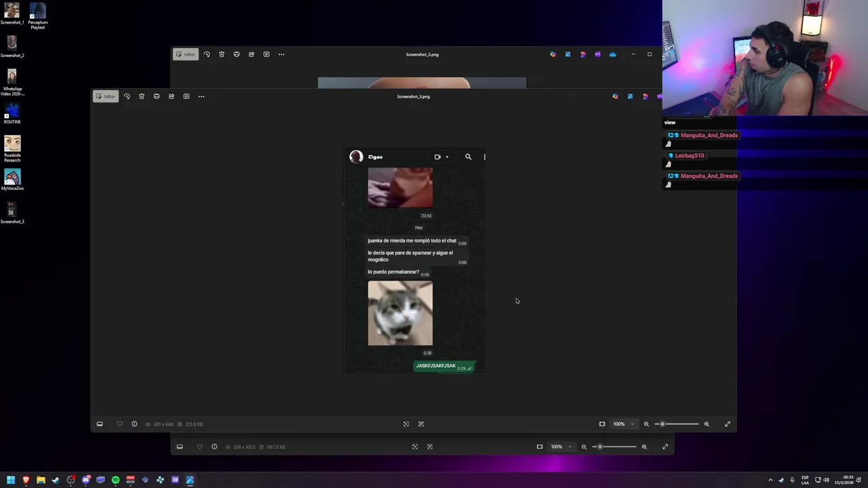Fit image to window in Screenshot_2.png

pos(540,447)
